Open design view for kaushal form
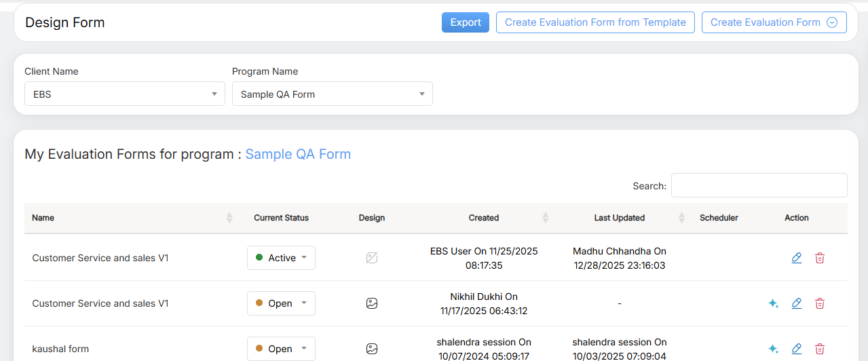Image resolution: width=868 pixels, height=361 pixels. pos(372,349)
